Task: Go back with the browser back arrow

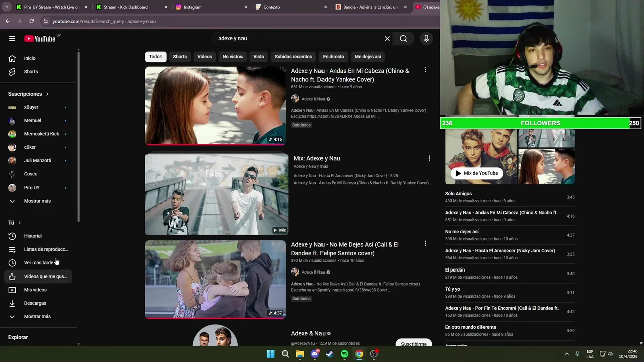Action: point(7,21)
